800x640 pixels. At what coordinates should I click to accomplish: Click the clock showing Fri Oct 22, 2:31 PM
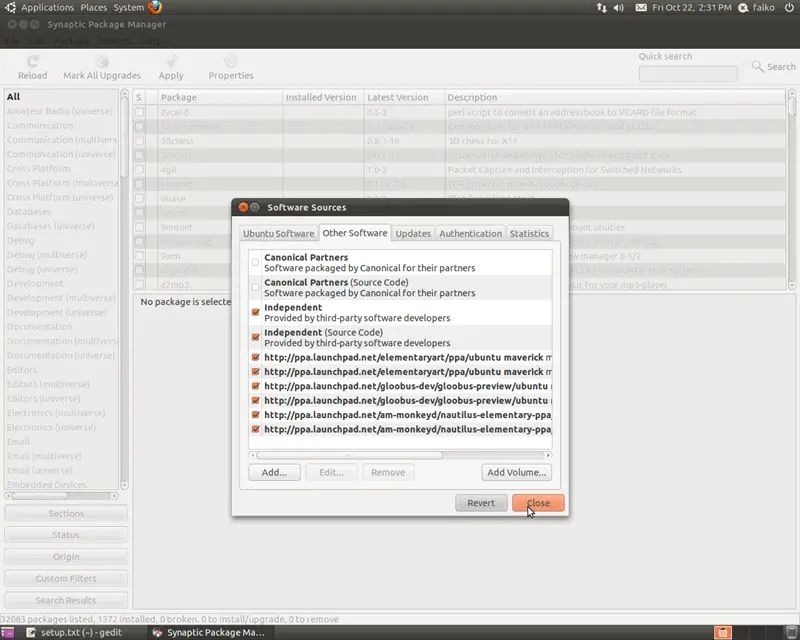(691, 8)
